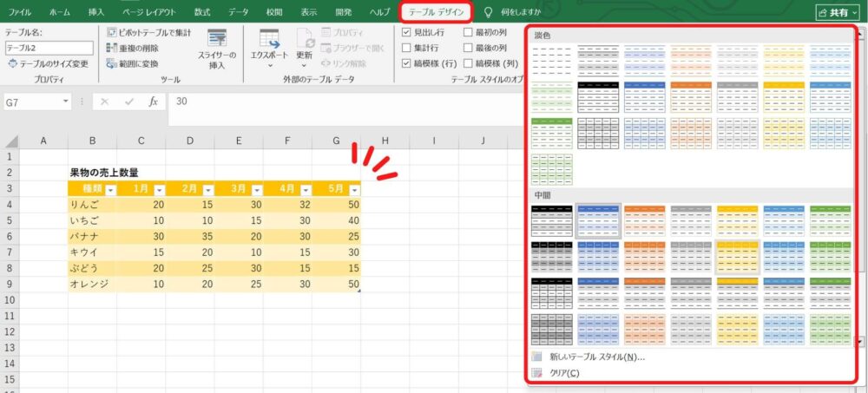Image resolution: width=868 pixels, height=393 pixels.
Task: Switch to the 挿入 tab
Action: click(96, 11)
